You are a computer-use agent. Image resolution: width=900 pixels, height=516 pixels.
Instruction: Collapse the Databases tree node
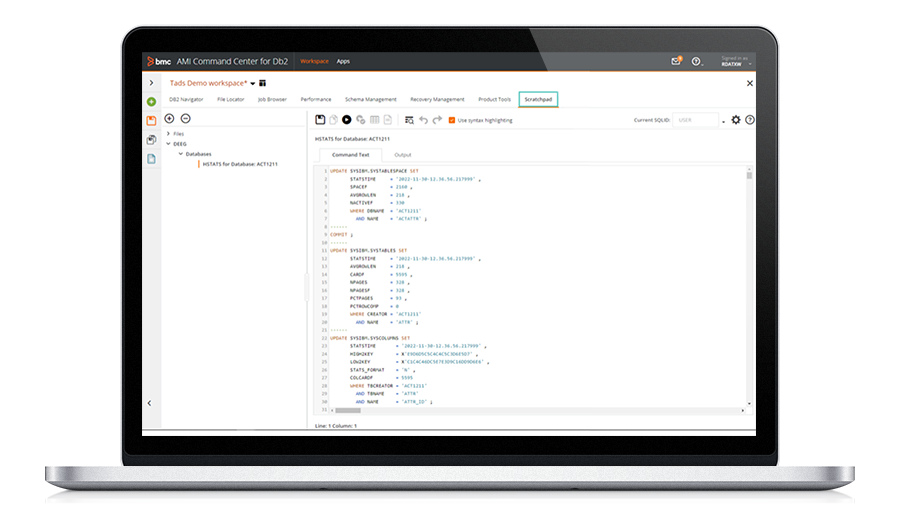(x=181, y=154)
